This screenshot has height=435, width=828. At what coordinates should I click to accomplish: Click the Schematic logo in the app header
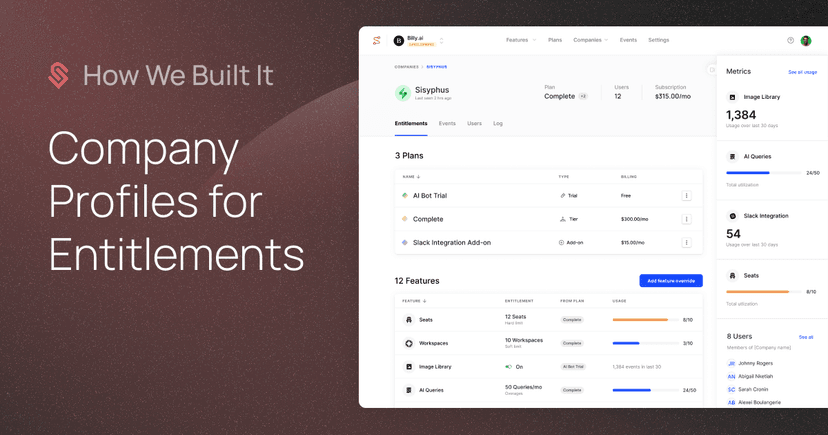point(377,41)
